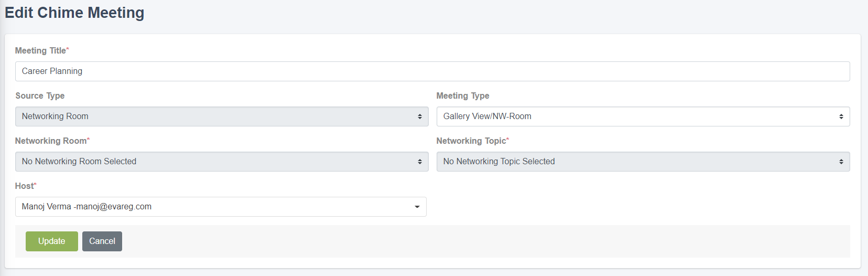Click the Source Type label
The height and width of the screenshot is (276, 868).
(x=40, y=96)
